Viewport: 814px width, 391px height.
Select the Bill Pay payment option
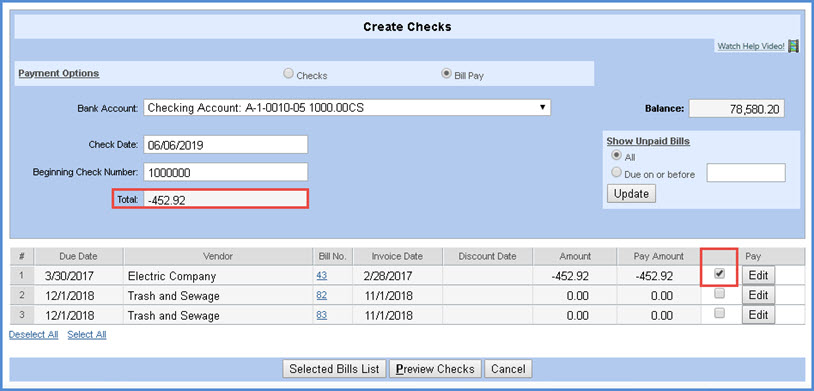pyautogui.click(x=445, y=74)
